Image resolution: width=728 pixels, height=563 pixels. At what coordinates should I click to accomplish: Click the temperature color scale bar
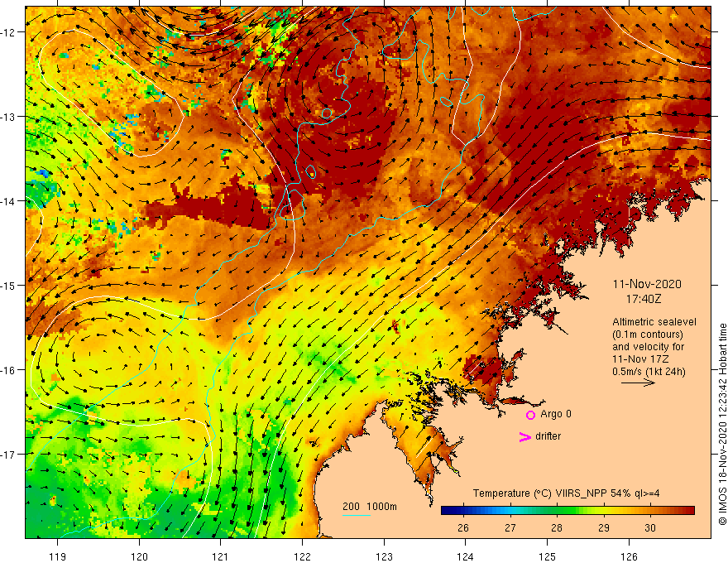568,510
